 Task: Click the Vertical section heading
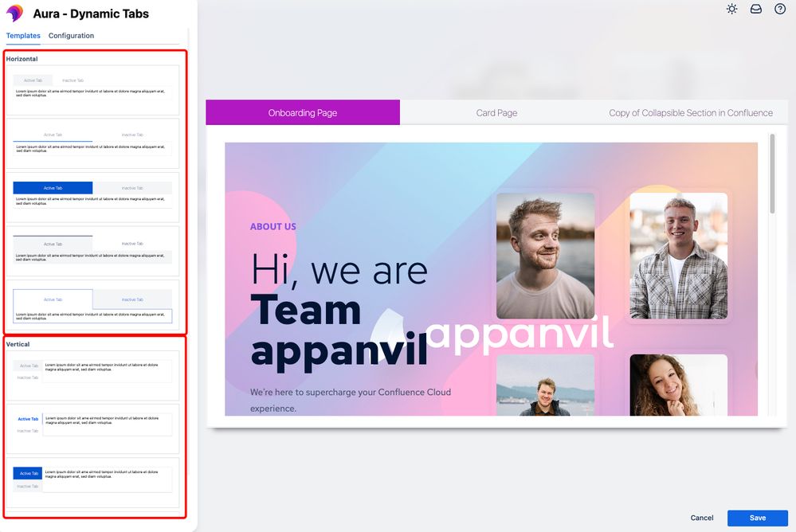click(18, 344)
